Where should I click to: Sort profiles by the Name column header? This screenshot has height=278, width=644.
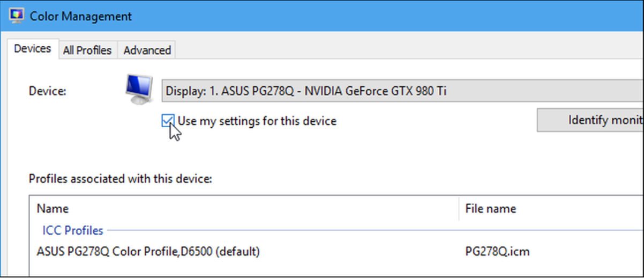(x=53, y=209)
